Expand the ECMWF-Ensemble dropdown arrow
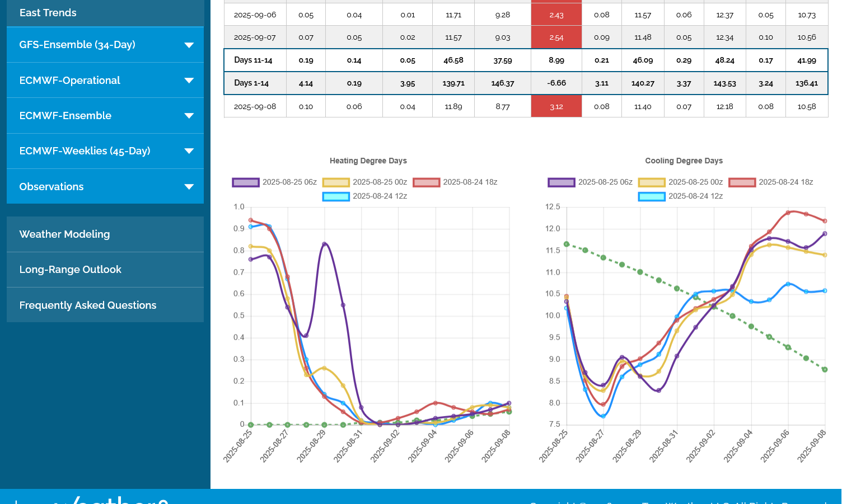 [x=189, y=116]
